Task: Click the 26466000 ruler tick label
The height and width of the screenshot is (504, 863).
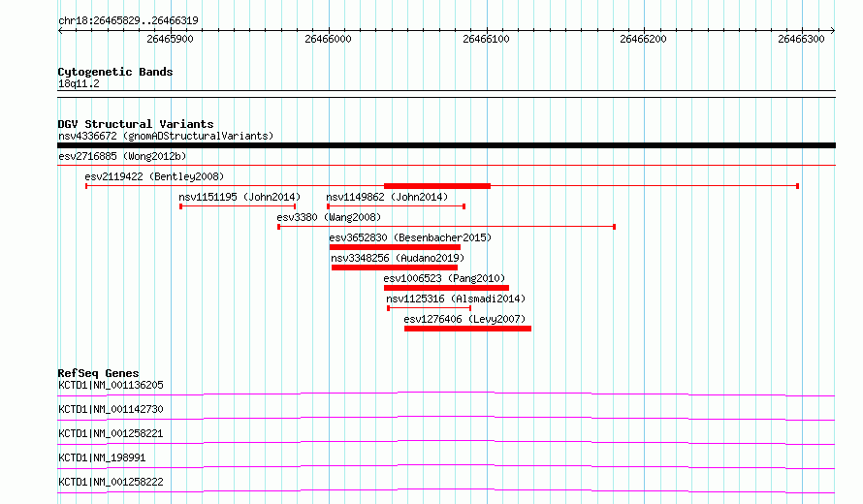Action: (x=328, y=39)
